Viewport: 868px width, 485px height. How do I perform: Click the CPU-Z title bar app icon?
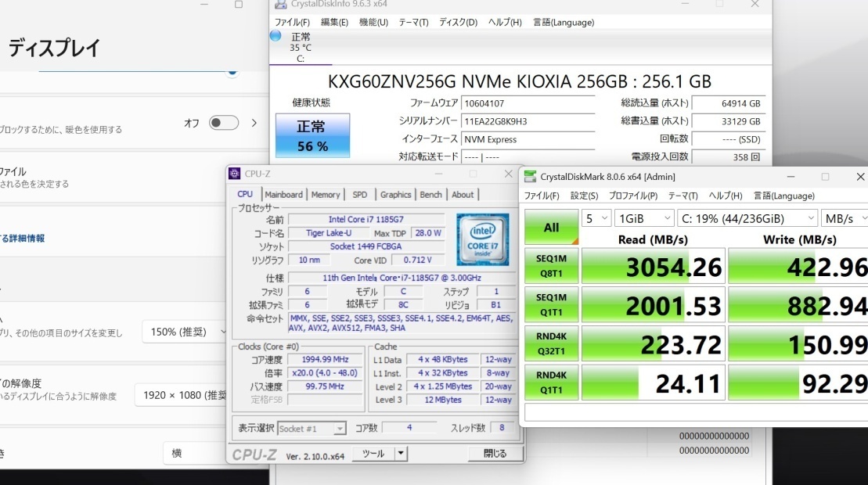click(x=235, y=174)
